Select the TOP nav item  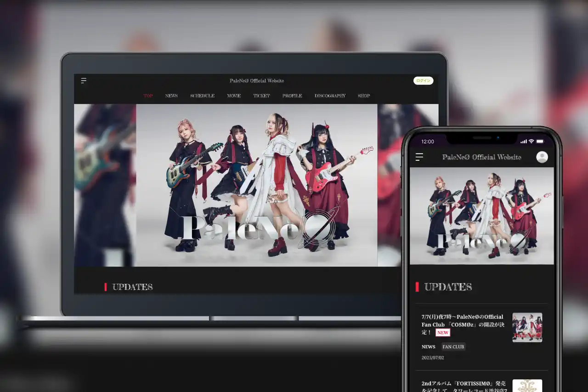[148, 96]
